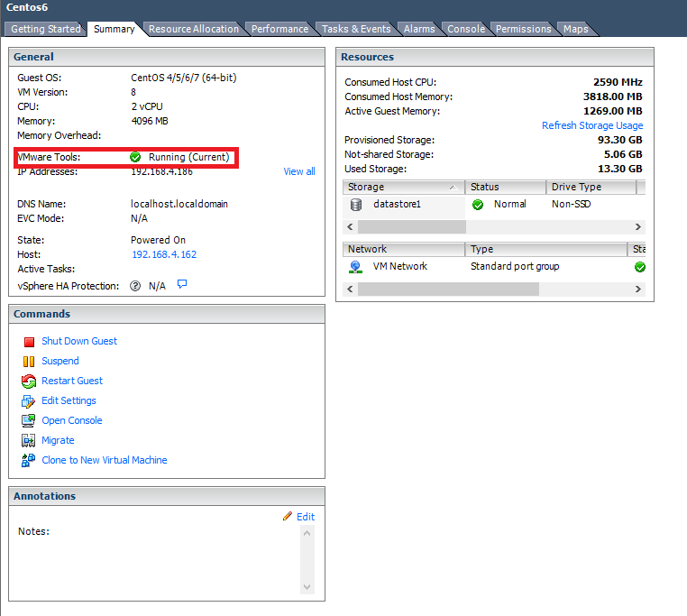687x616 pixels.
Task: Click the blue speech bubble icon beside N/A
Action: (182, 284)
